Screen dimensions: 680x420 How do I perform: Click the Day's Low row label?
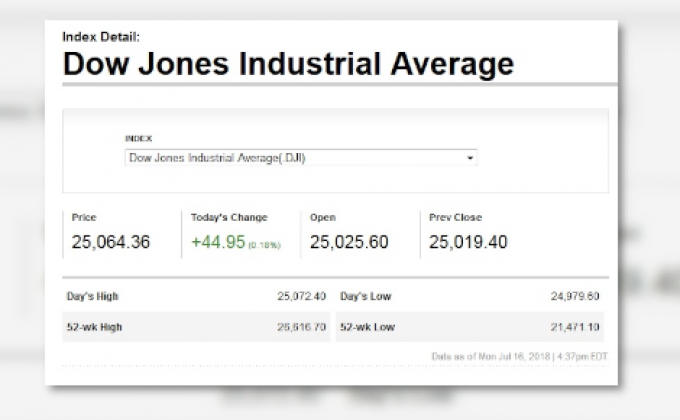pyautogui.click(x=365, y=297)
